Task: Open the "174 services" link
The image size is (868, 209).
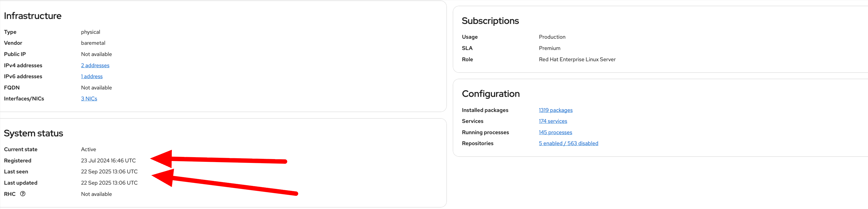Action: click(x=553, y=121)
